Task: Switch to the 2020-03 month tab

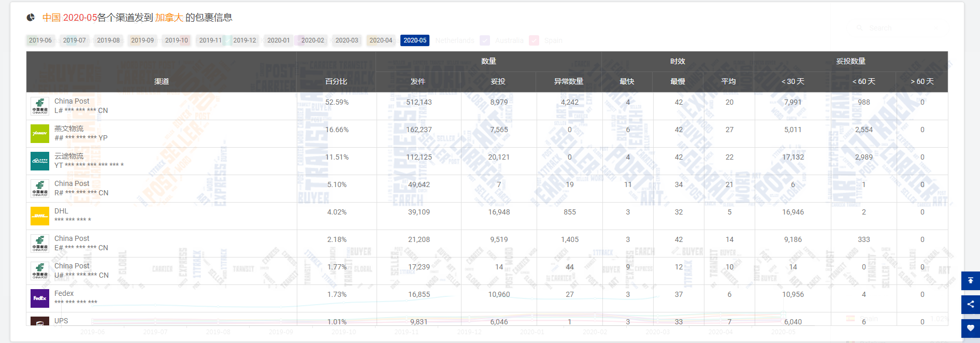Action: point(347,40)
